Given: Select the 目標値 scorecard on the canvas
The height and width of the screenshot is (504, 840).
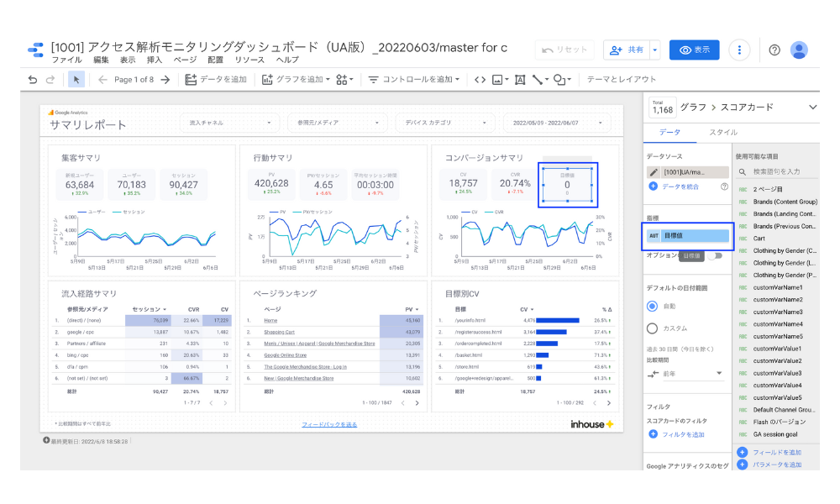Looking at the screenshot, I should tap(567, 185).
